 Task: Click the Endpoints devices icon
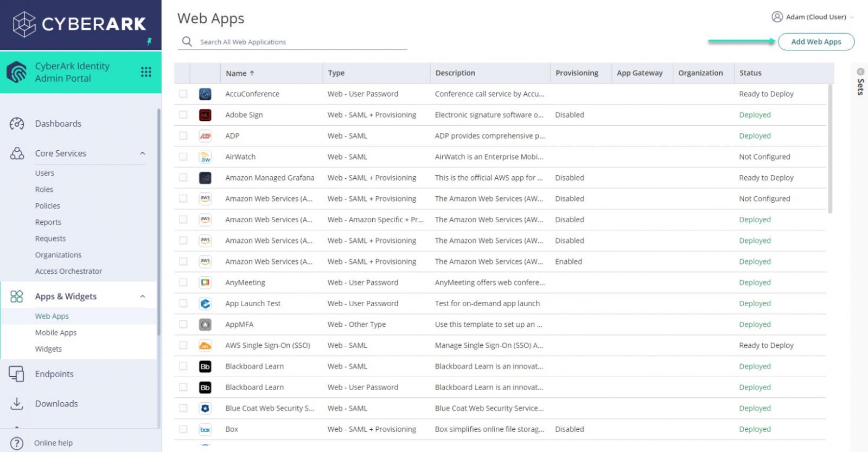17,374
